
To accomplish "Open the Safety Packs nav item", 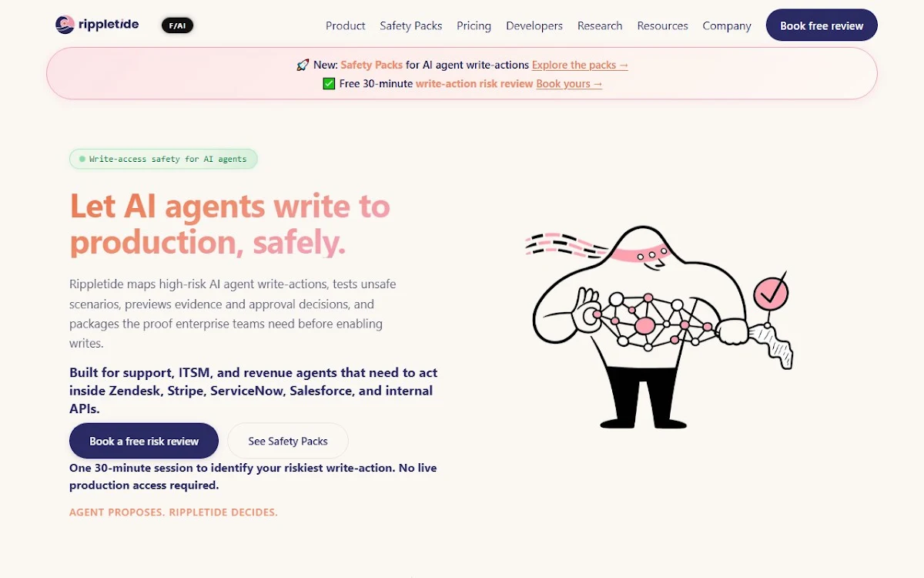I will 410,25.
